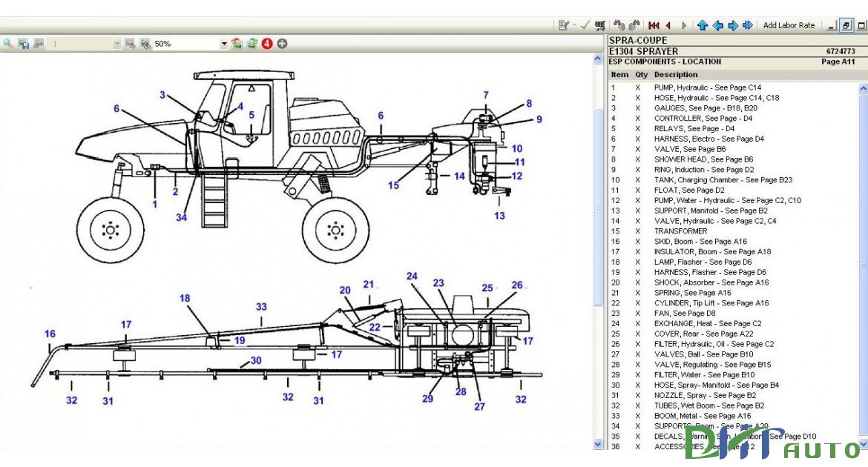Open the notepad edit icon on the toolbar
868x467 pixels.
coord(564,24)
